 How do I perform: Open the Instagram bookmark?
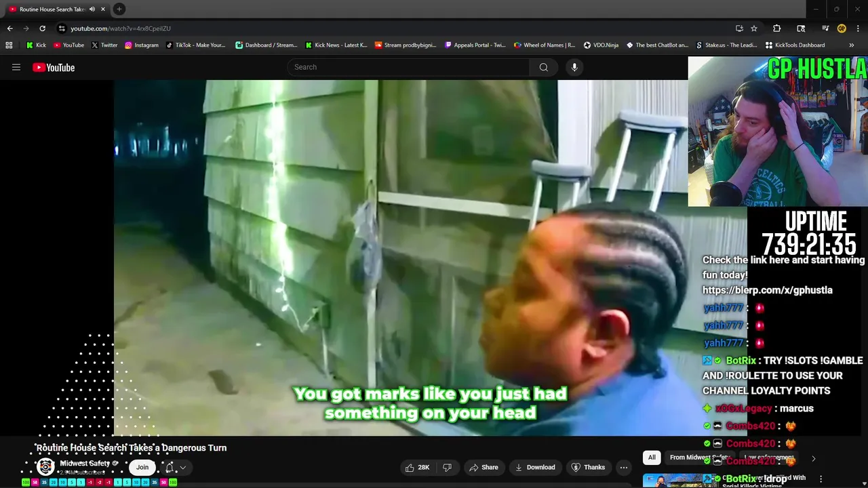point(141,45)
